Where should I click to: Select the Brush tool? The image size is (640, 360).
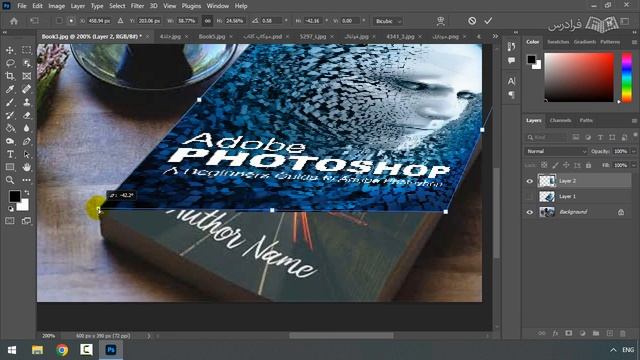click(x=10, y=102)
